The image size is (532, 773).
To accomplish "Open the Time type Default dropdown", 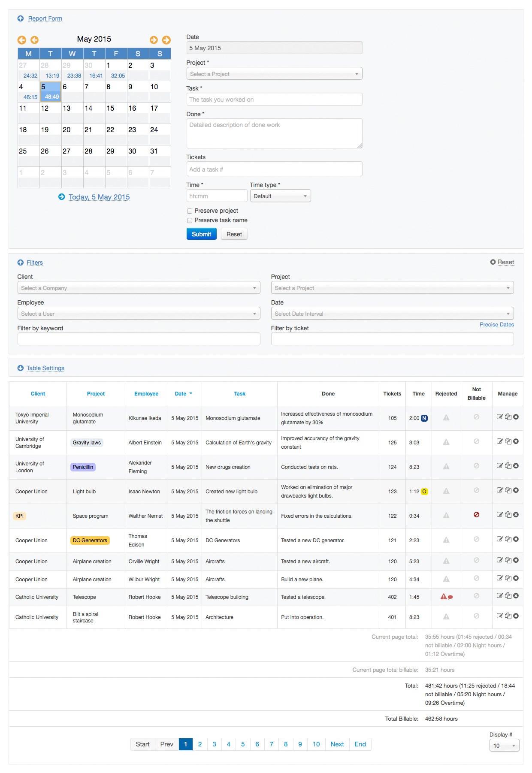I will (x=280, y=196).
